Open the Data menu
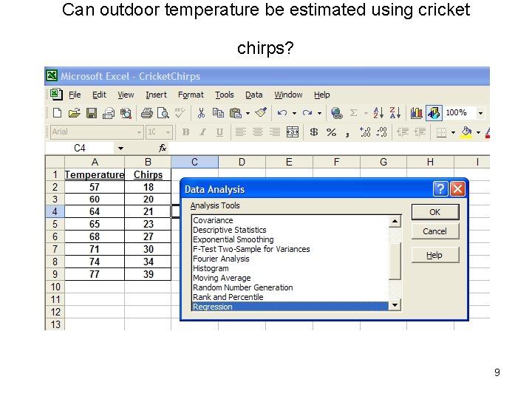Viewport: 532px width, 399px height. pyautogui.click(x=253, y=95)
